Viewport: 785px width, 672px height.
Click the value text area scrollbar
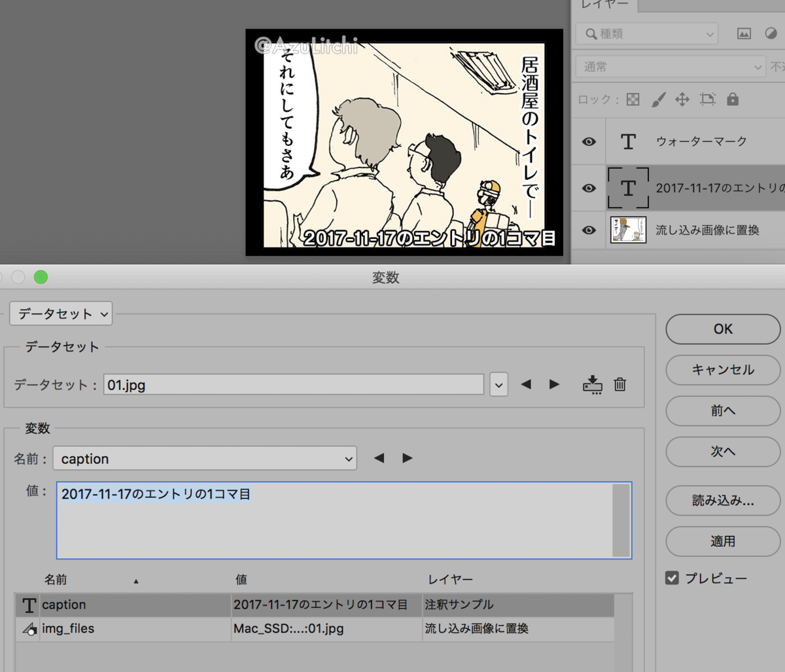(621, 520)
